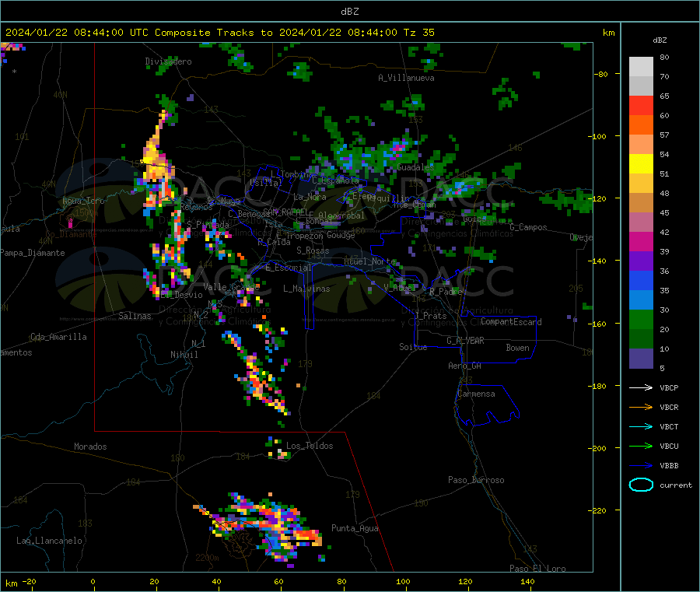
Task: Click the 'G_ALVEAR' location label
Action: coord(465,341)
